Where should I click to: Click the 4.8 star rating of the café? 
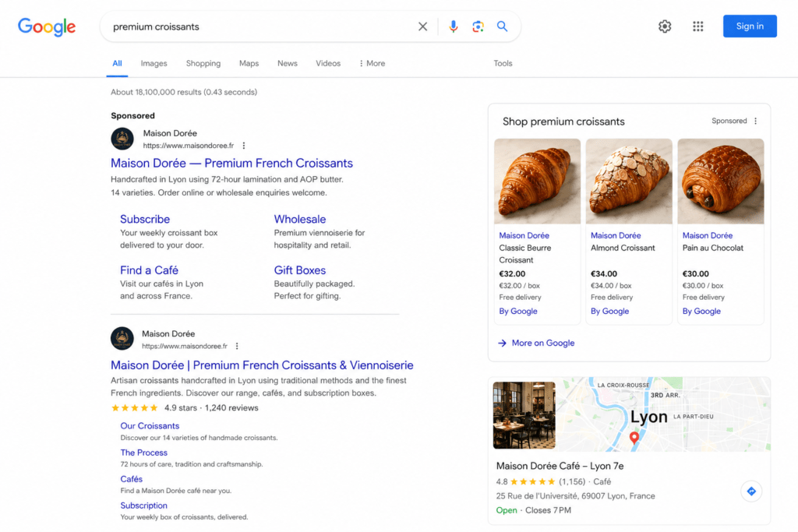(525, 481)
